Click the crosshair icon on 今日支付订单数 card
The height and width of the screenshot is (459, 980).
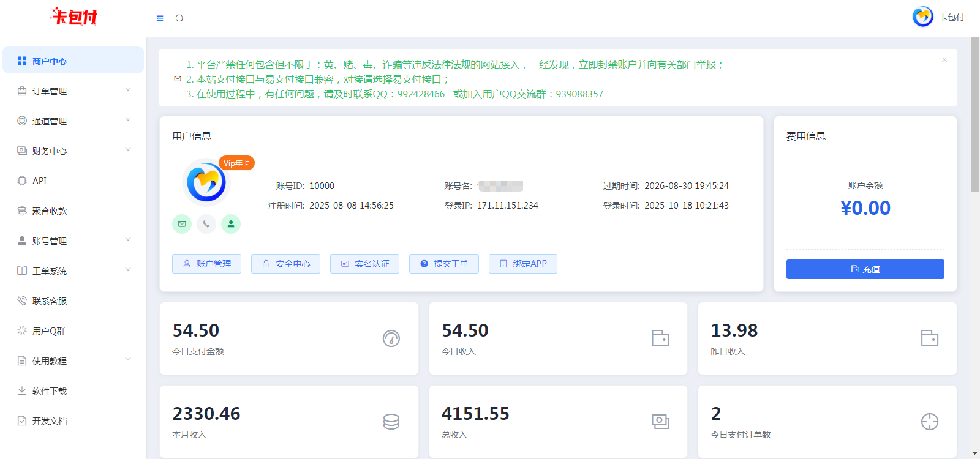pos(930,422)
